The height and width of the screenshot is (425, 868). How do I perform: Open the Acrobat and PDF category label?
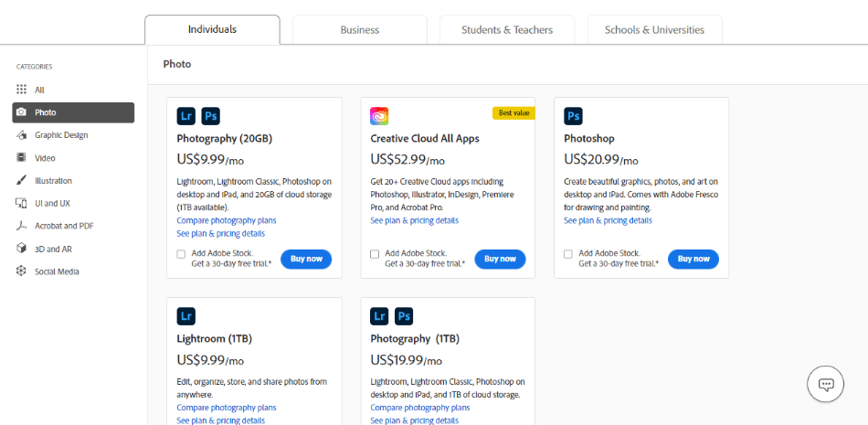click(x=64, y=226)
